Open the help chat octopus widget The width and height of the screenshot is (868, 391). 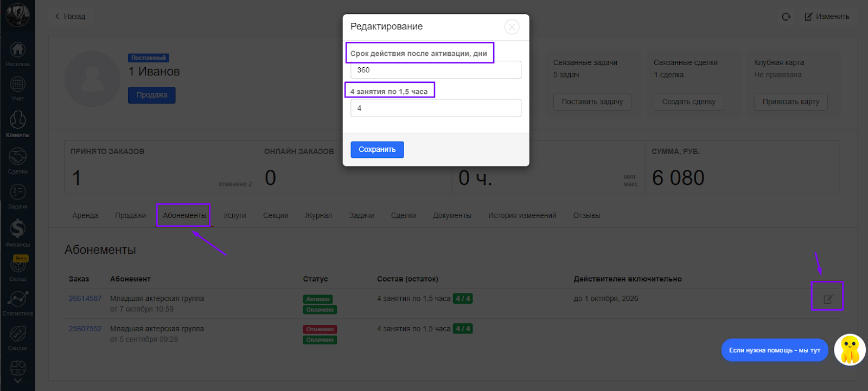[x=849, y=350]
